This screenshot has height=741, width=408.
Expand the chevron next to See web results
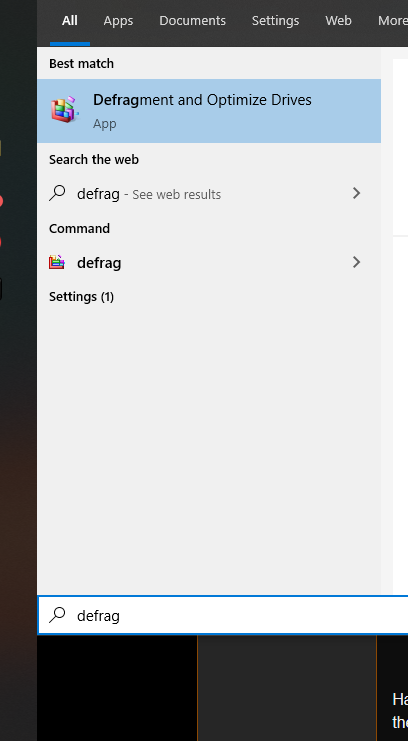357,193
